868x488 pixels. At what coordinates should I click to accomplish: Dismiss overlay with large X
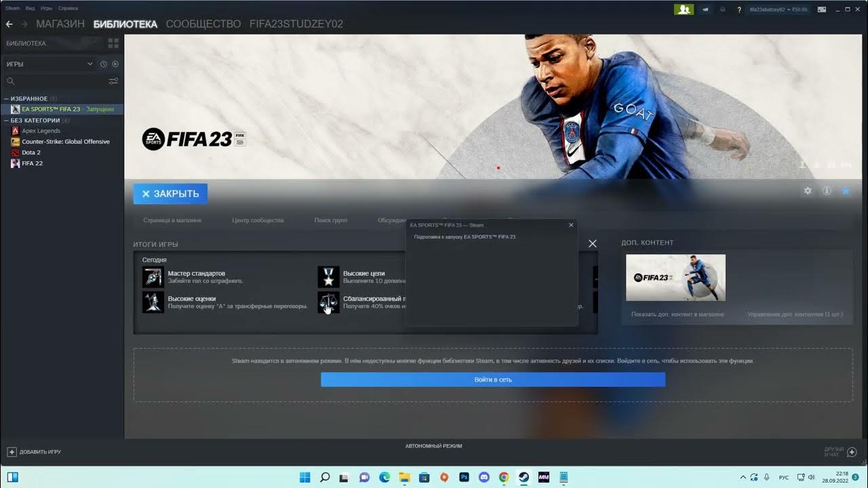(x=593, y=243)
